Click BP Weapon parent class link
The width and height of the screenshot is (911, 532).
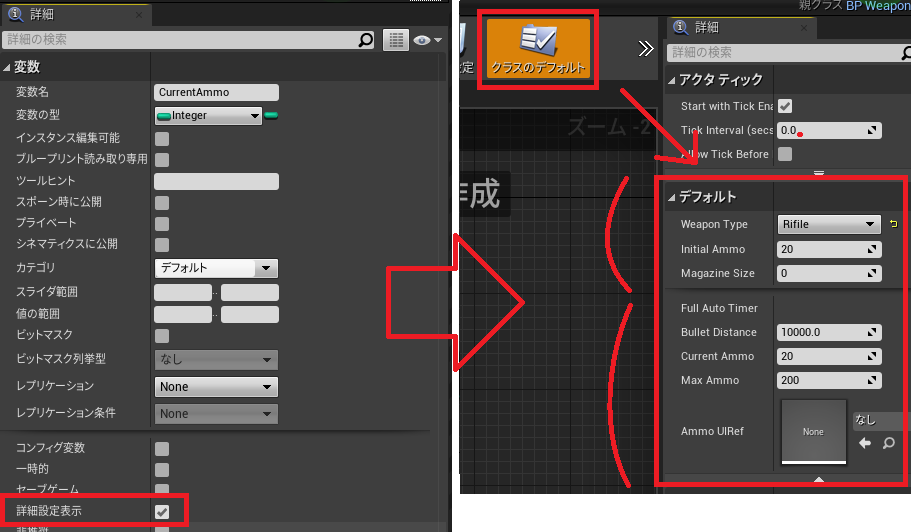pyautogui.click(x=878, y=6)
